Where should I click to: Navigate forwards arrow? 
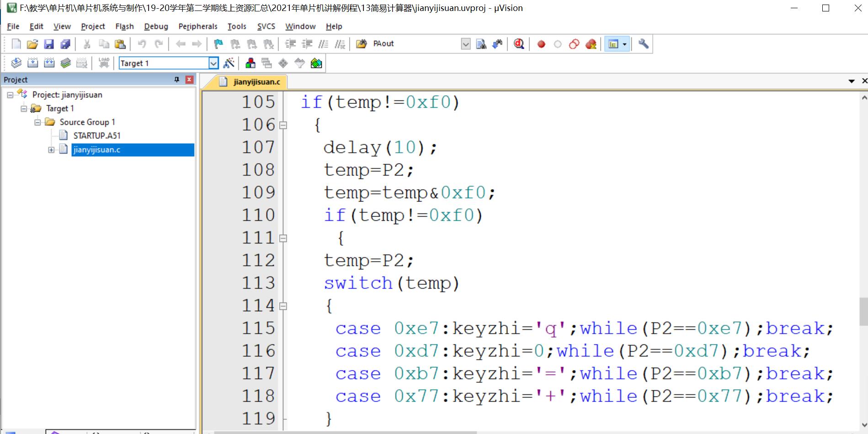[197, 44]
